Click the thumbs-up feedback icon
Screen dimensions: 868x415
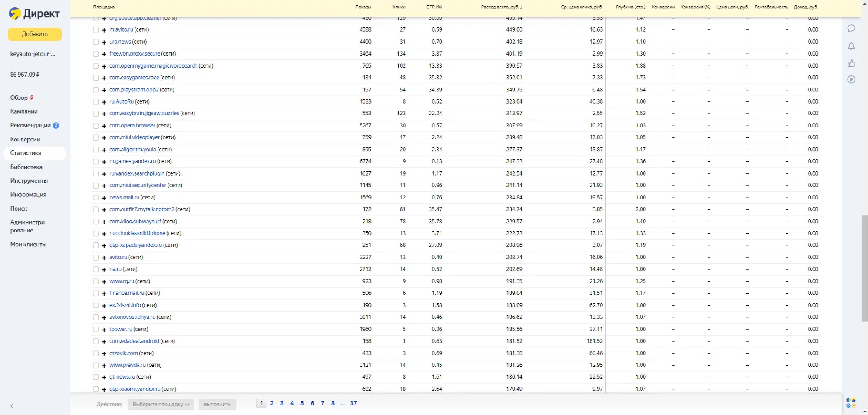click(851, 64)
